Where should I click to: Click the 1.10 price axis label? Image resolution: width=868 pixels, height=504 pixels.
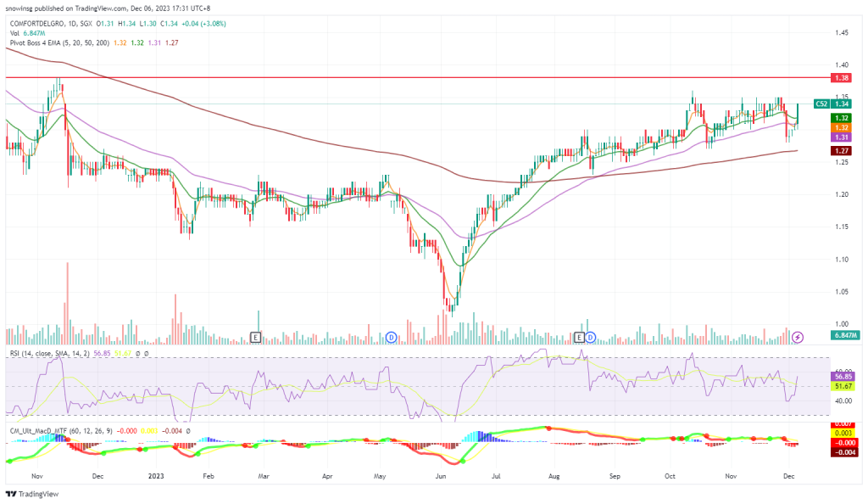(x=842, y=259)
